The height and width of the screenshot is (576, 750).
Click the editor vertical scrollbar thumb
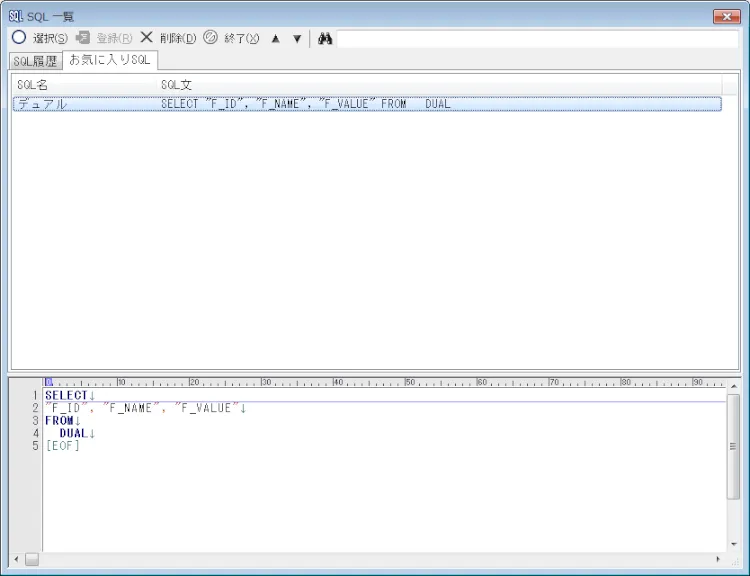click(733, 446)
